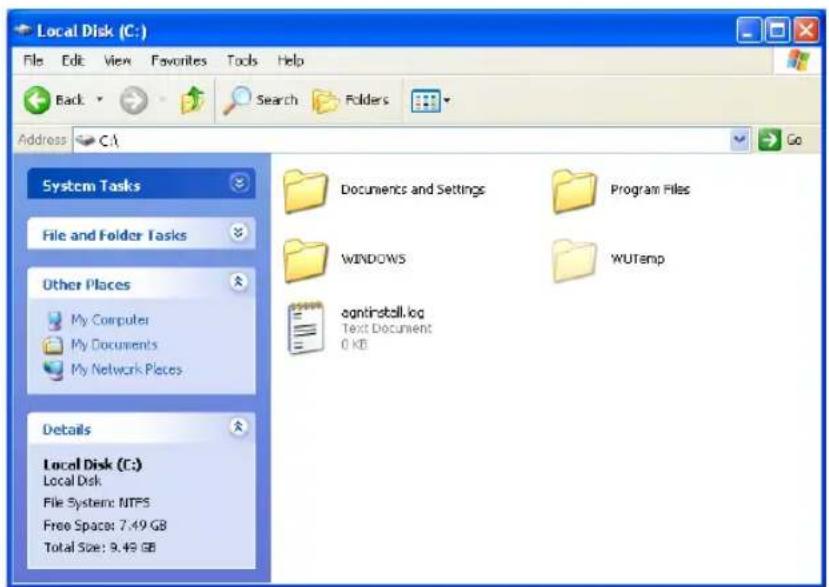The width and height of the screenshot is (829, 587).
Task: Click the green Back arrow button
Action: click(x=37, y=99)
